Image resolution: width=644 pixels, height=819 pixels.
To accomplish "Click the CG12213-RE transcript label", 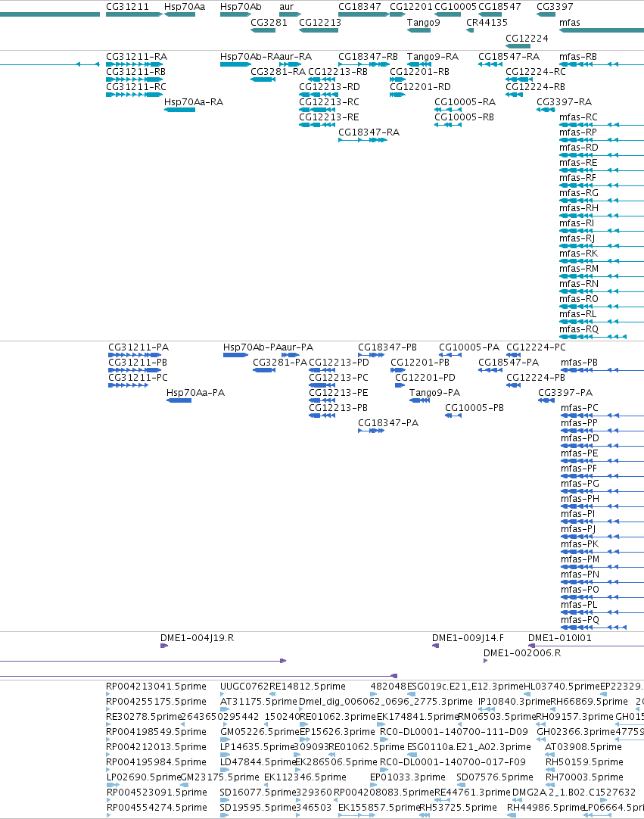I will pyautogui.click(x=328, y=117).
